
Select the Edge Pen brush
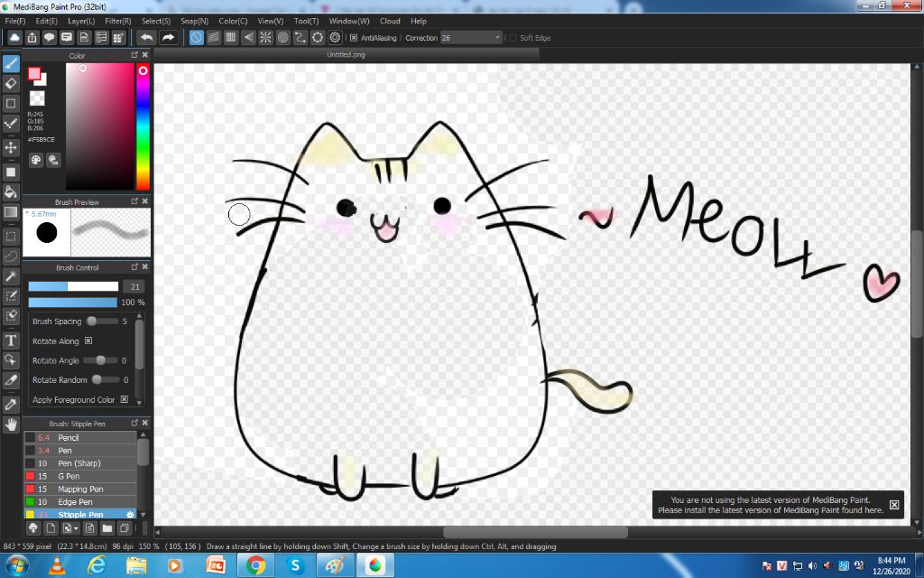[x=80, y=502]
